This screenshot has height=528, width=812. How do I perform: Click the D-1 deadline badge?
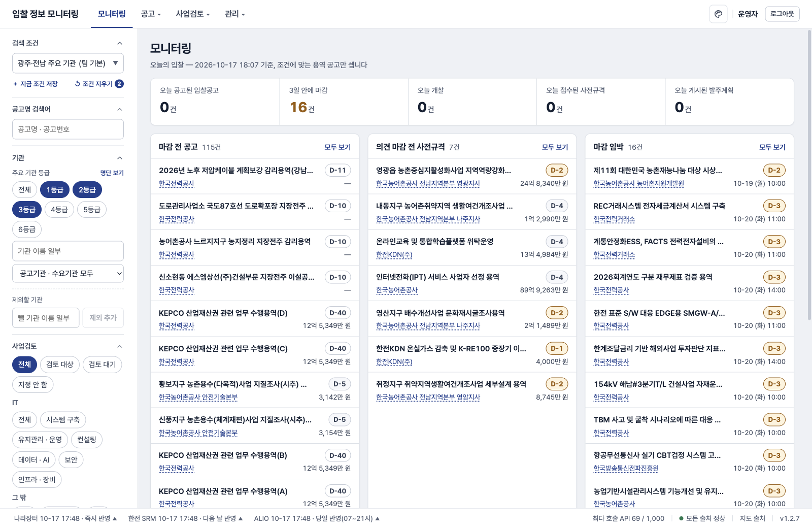click(x=557, y=349)
